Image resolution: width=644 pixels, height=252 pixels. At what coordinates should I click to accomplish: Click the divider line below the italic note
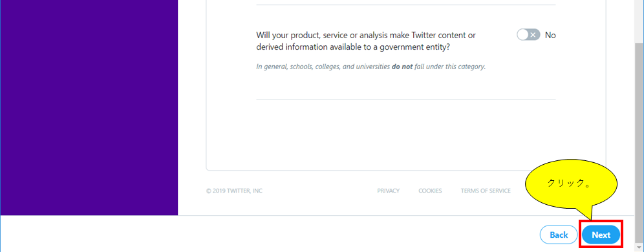(406, 99)
